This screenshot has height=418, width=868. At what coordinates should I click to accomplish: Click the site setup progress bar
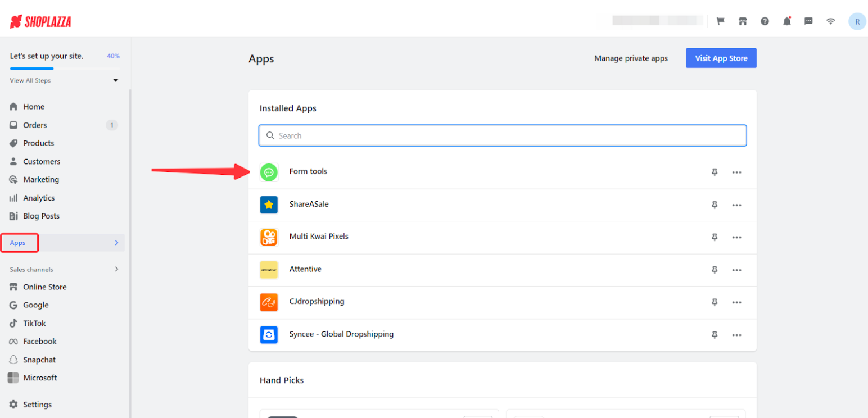pyautogui.click(x=64, y=69)
